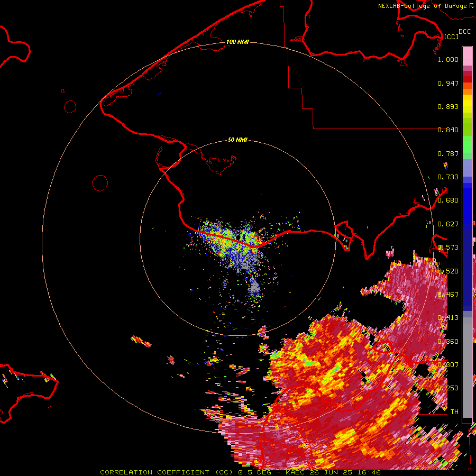Click the DCC product label
This screenshot has width=476, height=476.
click(464, 32)
